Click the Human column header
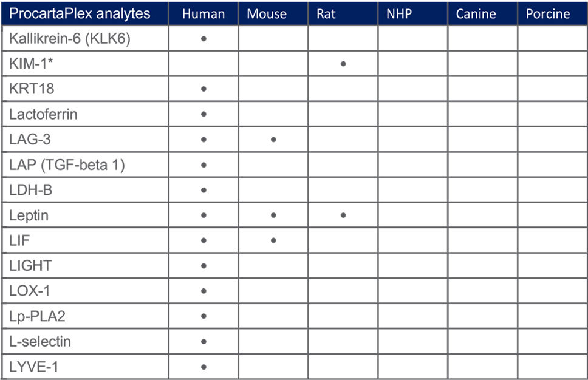The width and height of the screenshot is (588, 380). point(203,14)
